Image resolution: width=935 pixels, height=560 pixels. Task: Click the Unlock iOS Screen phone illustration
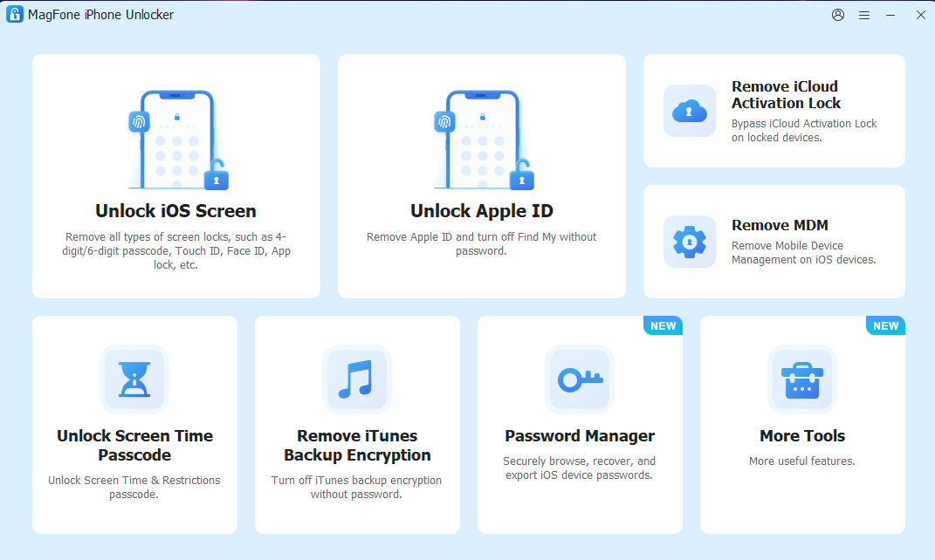pyautogui.click(x=178, y=140)
